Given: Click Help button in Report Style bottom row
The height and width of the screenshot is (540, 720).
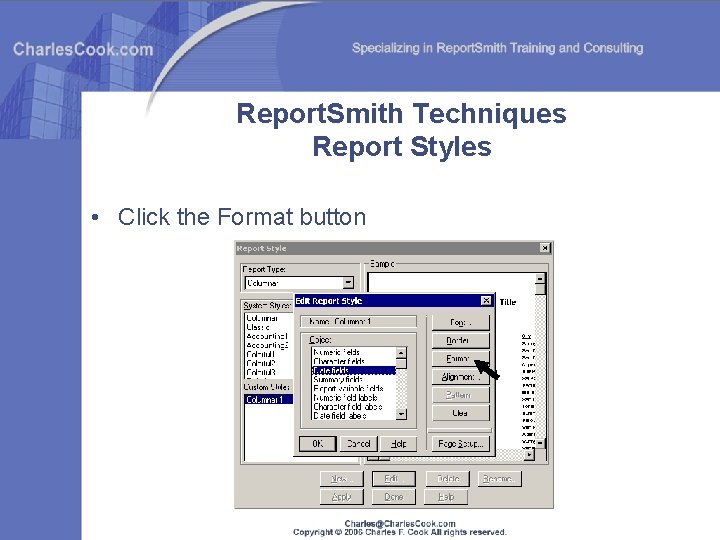Looking at the screenshot, I should click(x=446, y=497).
